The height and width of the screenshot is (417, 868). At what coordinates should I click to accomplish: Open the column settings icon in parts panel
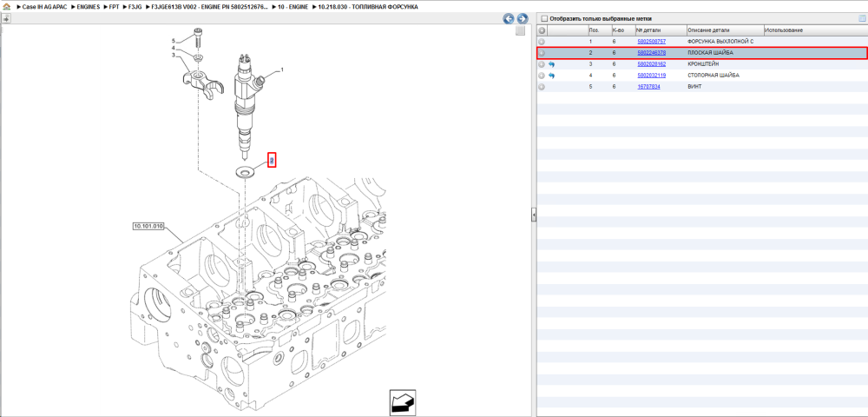pos(861,19)
